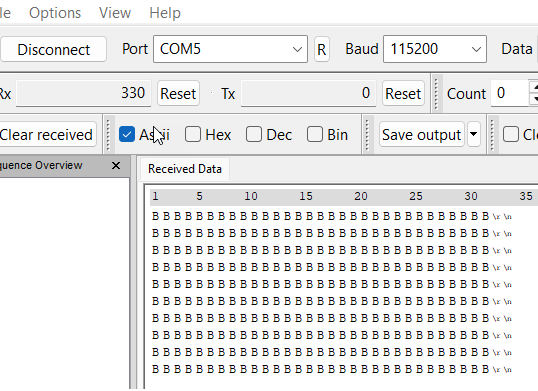Click the toolbar grip handle before Count
538x391 pixels.
click(x=436, y=93)
